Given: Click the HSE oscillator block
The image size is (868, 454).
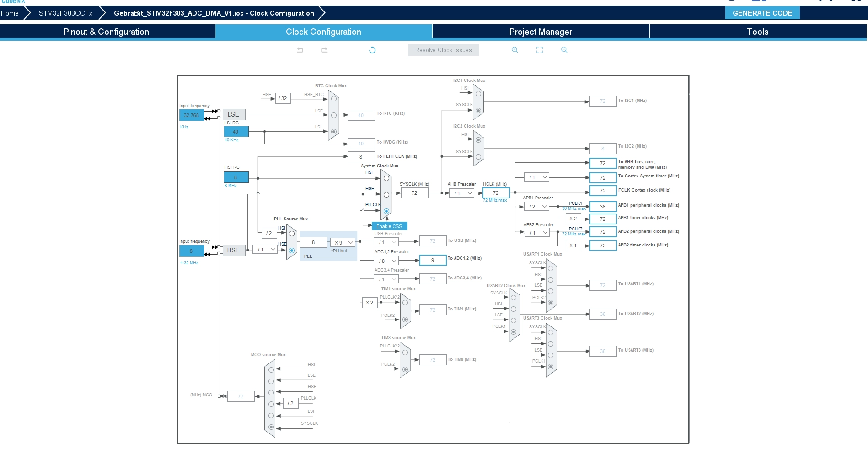Looking at the screenshot, I should tap(234, 250).
